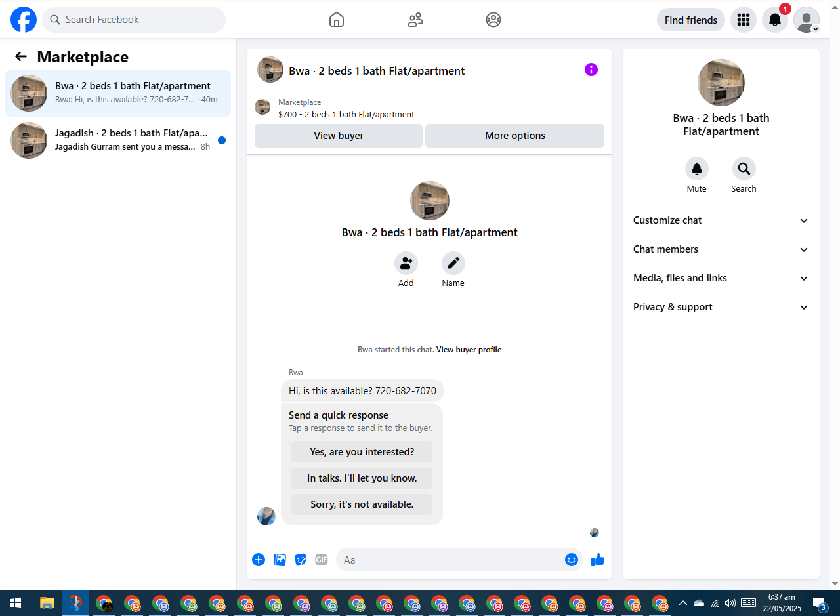840x616 pixels.
Task: Show hidden tray icons chevron
Action: click(683, 603)
